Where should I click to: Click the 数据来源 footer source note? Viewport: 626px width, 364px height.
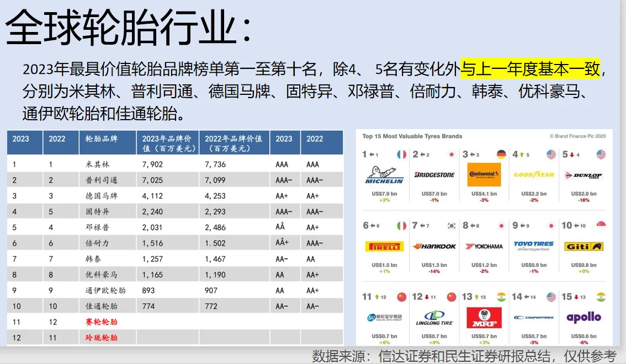pyautogui.click(x=464, y=356)
